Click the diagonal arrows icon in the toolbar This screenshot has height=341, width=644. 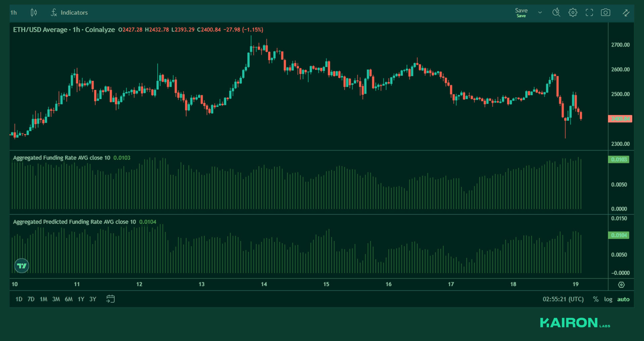coord(626,13)
